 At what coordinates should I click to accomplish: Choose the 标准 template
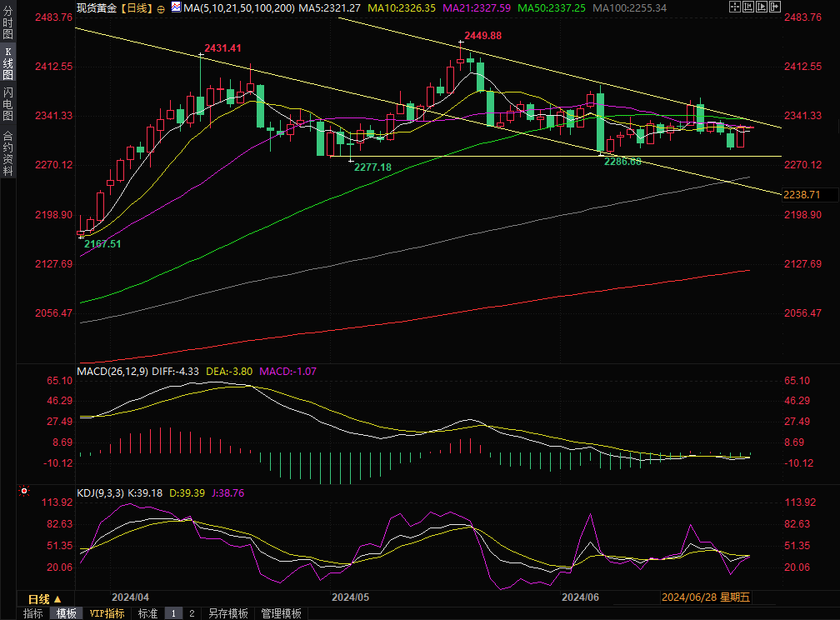click(147, 613)
